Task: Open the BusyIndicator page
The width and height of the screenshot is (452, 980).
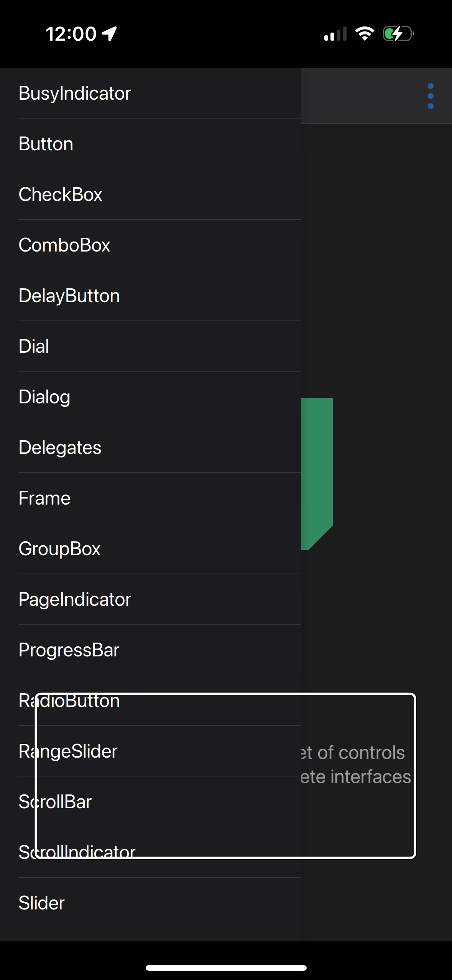Action: 151,93
